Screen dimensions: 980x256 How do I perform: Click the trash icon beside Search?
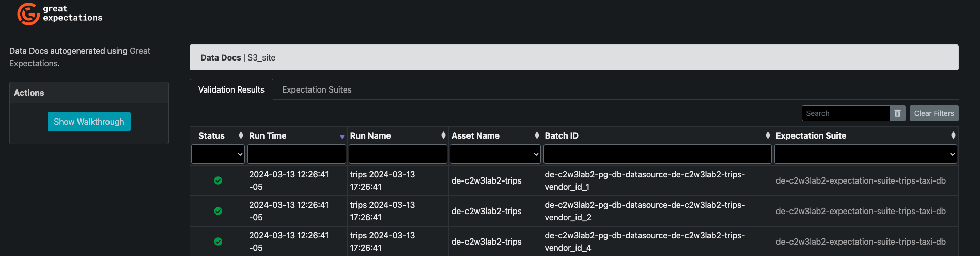pos(897,113)
